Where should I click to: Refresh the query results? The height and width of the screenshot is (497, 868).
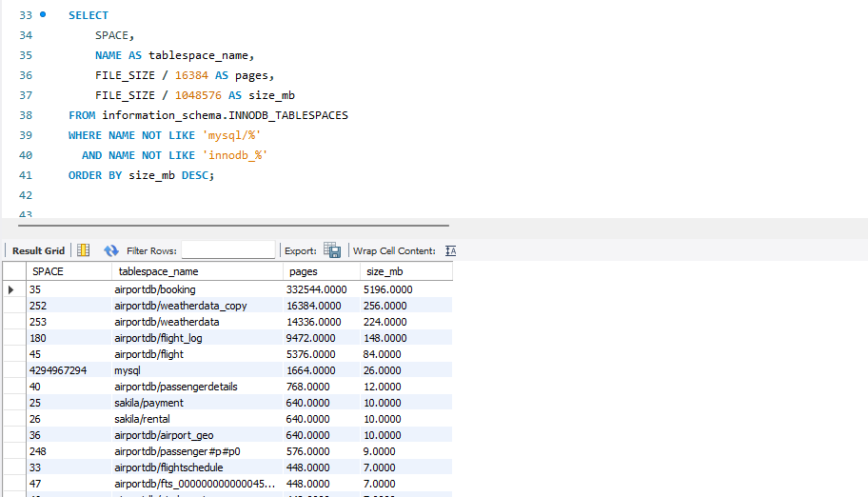tap(111, 250)
